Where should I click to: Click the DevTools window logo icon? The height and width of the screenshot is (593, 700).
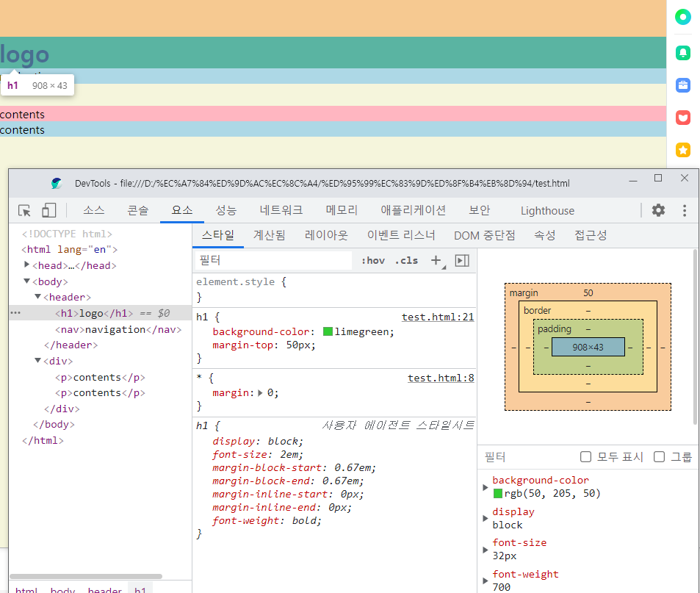pos(57,183)
